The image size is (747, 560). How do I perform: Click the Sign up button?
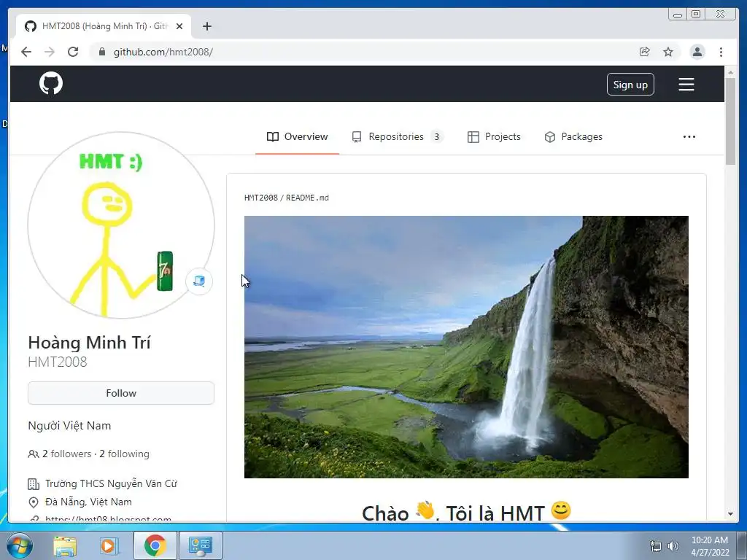630,85
